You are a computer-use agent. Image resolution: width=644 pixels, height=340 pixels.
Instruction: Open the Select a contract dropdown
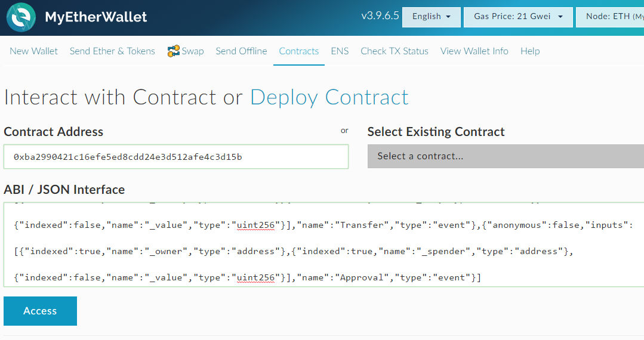(505, 156)
